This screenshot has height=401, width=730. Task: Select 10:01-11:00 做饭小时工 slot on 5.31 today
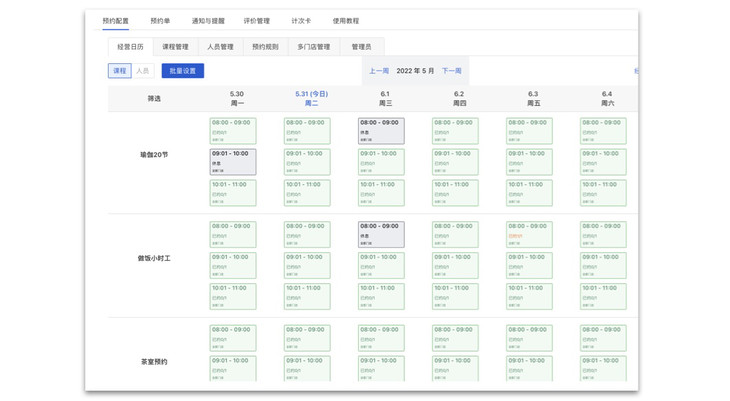click(x=307, y=297)
